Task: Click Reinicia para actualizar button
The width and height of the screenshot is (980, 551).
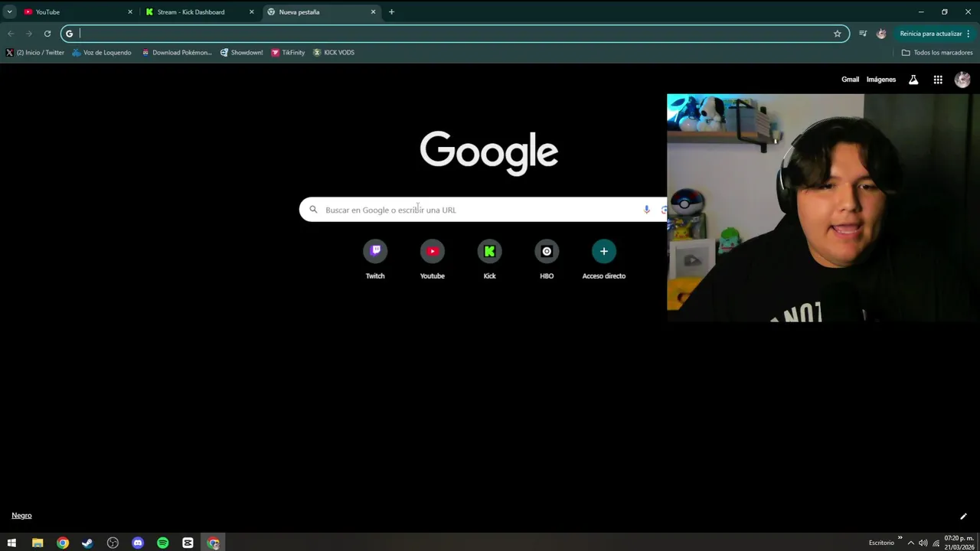Action: 929,34
